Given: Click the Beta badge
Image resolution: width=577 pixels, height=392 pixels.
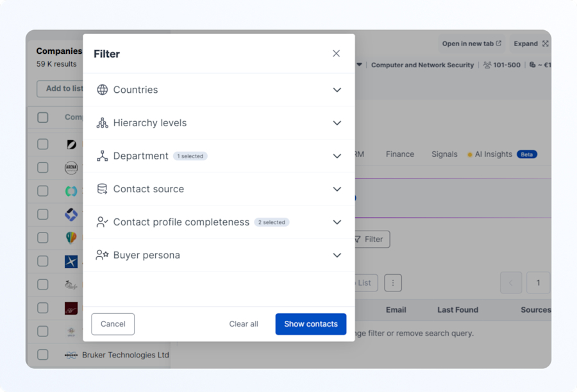Looking at the screenshot, I should point(527,154).
